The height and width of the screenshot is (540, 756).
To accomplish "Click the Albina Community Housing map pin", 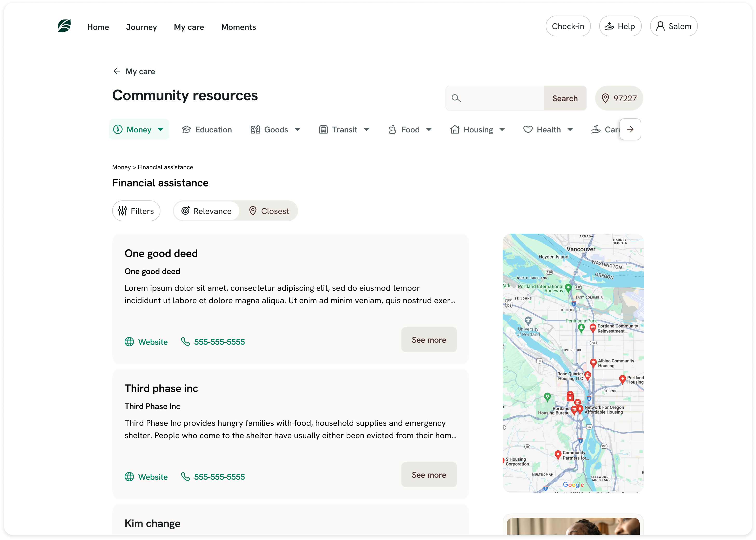I will 593,363.
